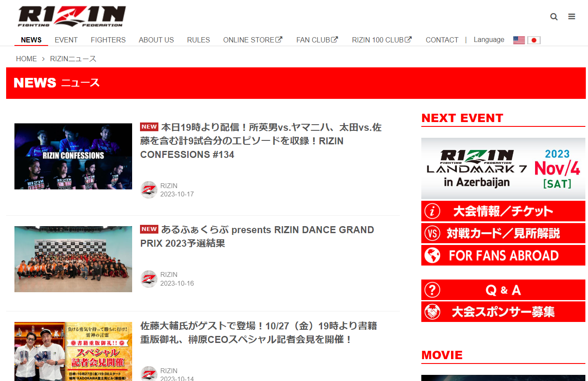Click external link icon beside FAN CLUB
The height and width of the screenshot is (381, 588).
pyautogui.click(x=335, y=39)
